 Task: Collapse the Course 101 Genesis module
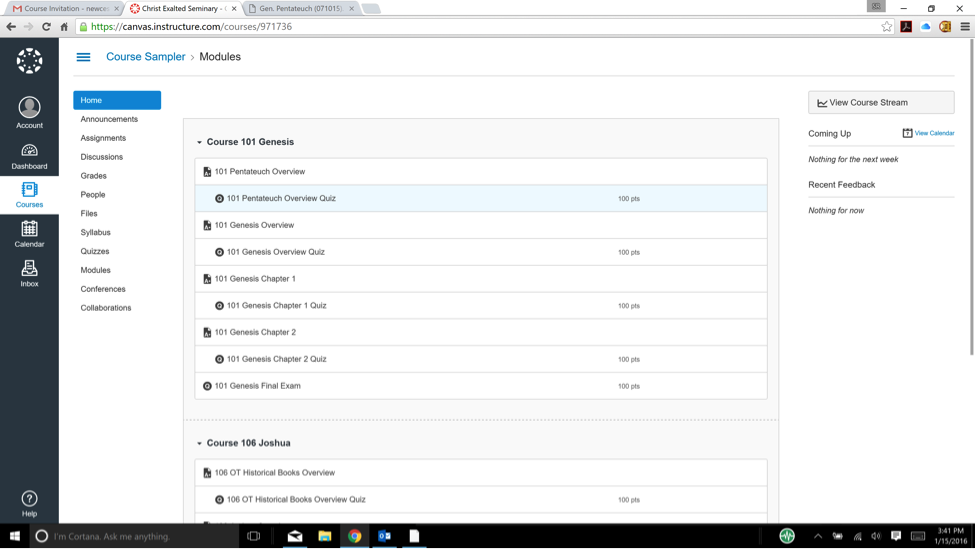(x=199, y=142)
